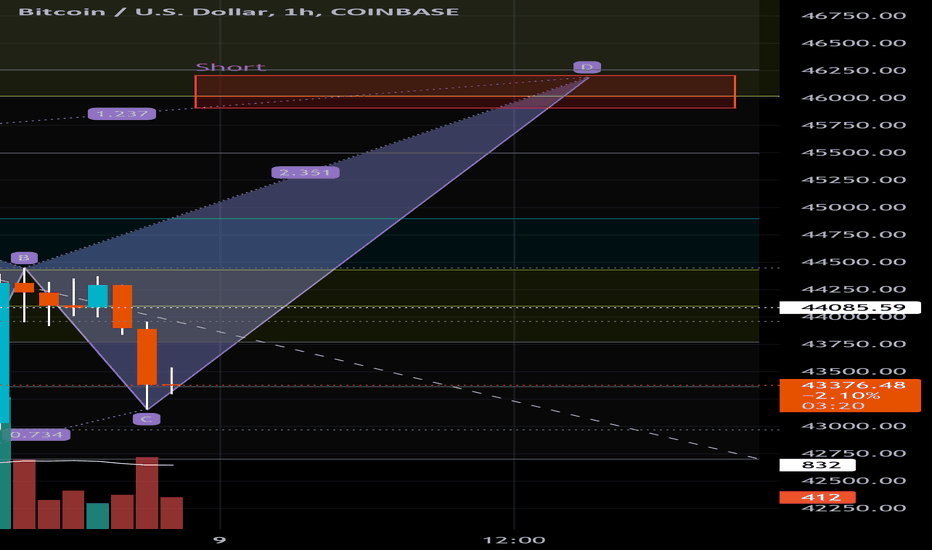The width and height of the screenshot is (932, 550).
Task: Select the pattern point B label
Action: click(x=24, y=257)
